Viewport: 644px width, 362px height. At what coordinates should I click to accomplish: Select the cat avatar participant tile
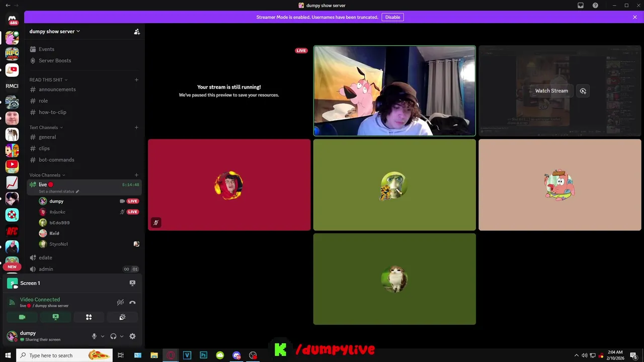click(394, 279)
